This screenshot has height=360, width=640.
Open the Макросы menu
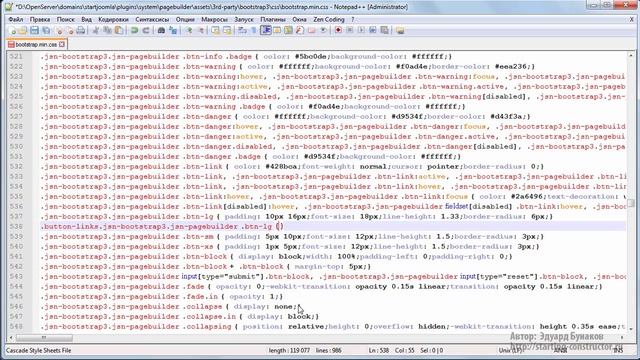coord(214,19)
